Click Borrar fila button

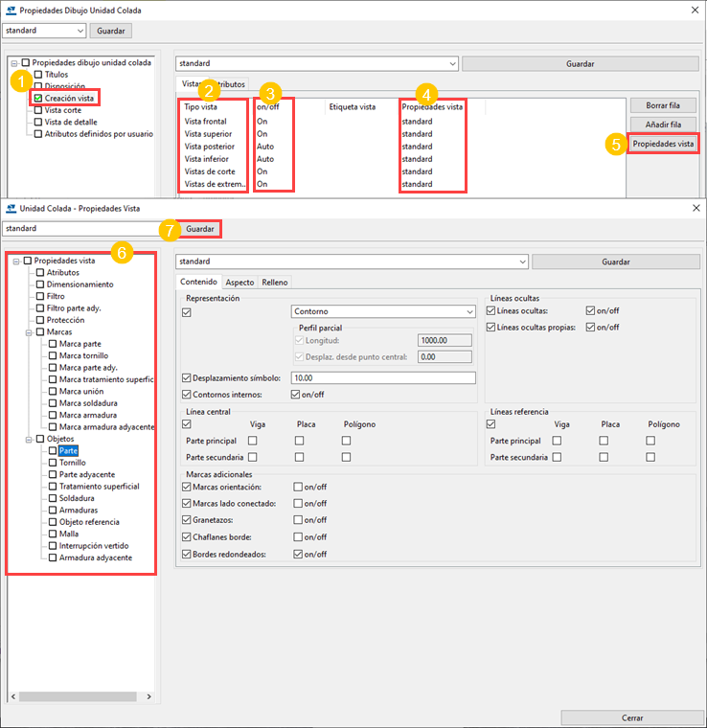(663, 105)
